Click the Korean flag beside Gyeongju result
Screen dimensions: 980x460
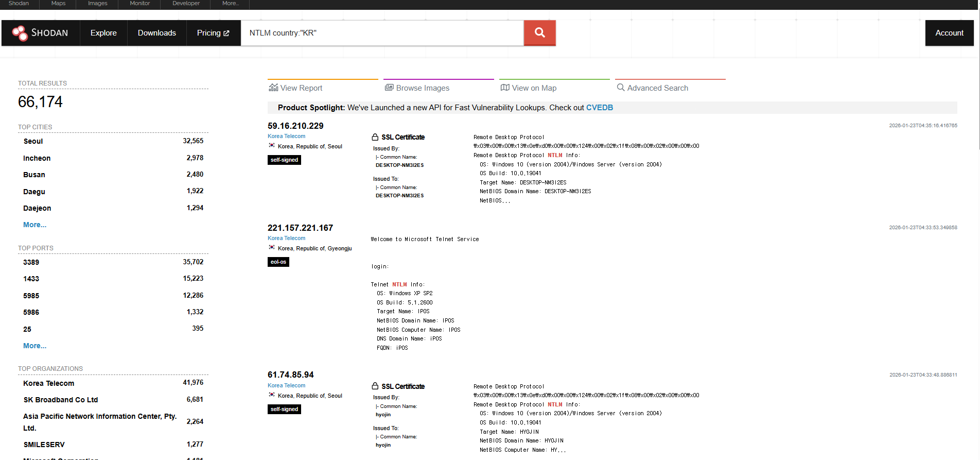pos(272,248)
